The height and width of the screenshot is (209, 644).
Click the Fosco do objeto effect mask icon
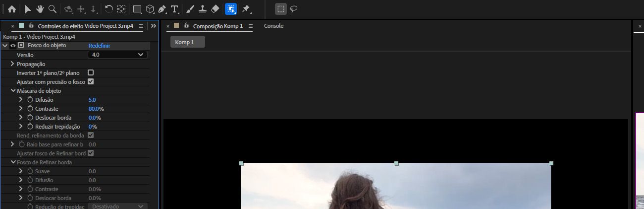point(21,45)
